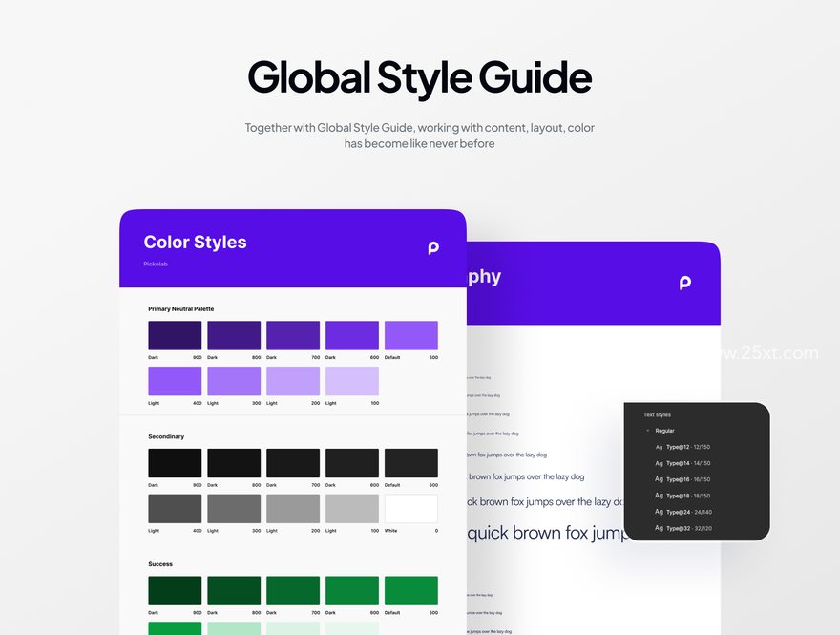Pick the Primary Light 200 purple swatch

[x=293, y=381]
